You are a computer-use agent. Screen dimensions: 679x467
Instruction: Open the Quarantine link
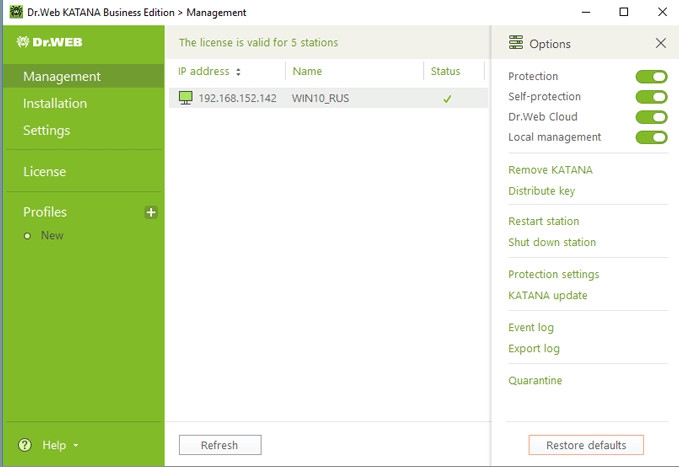535,380
